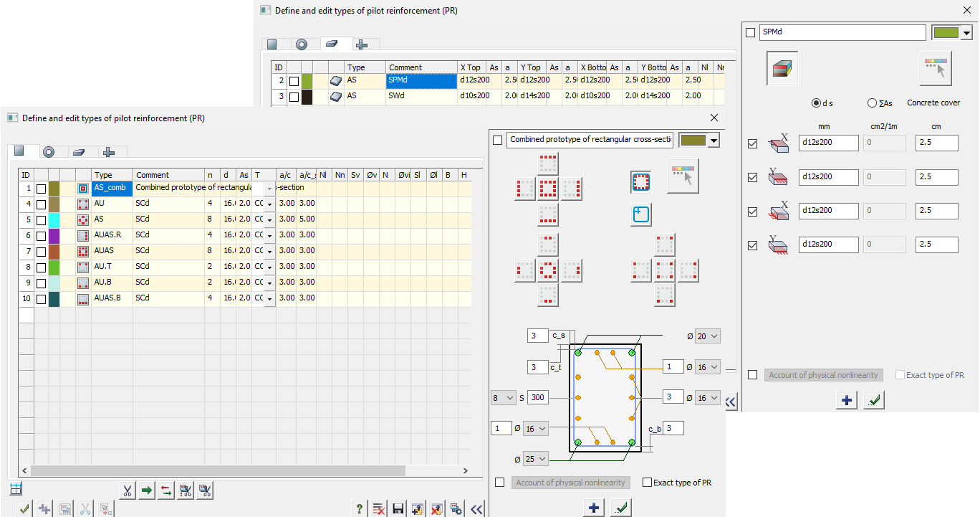Expand the T column dropdown in the AUAS row
The image size is (980, 517).
269,251
